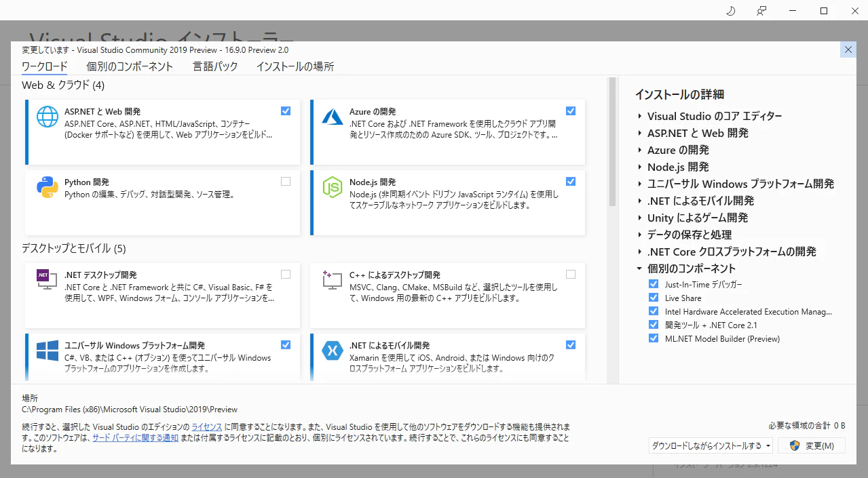The image size is (868, 478).
Task: Expand データの保存と処理 in details
Action: click(640, 235)
